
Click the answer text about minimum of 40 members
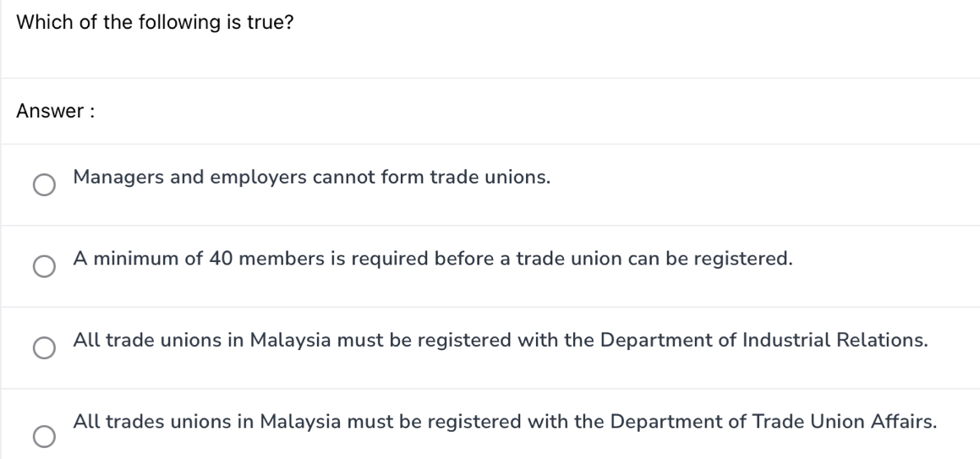pos(433,259)
